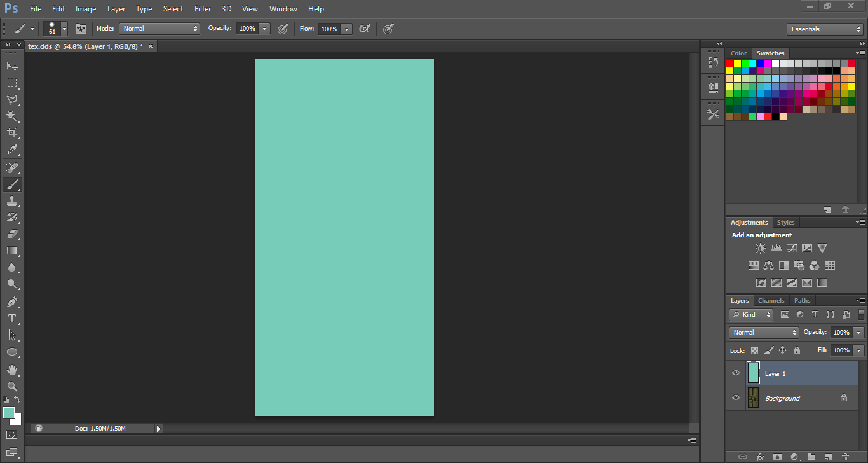The image size is (868, 463).
Task: Select the Zoom tool
Action: (12, 386)
